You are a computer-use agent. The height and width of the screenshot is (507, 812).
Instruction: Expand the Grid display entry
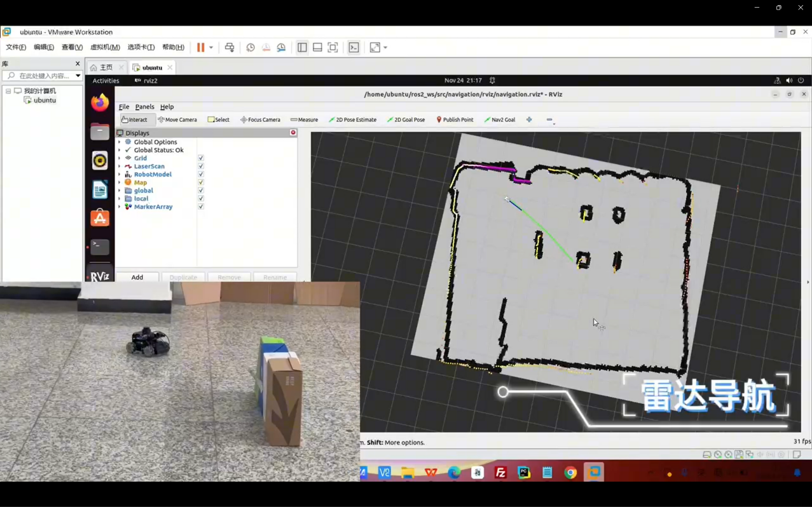(x=120, y=158)
